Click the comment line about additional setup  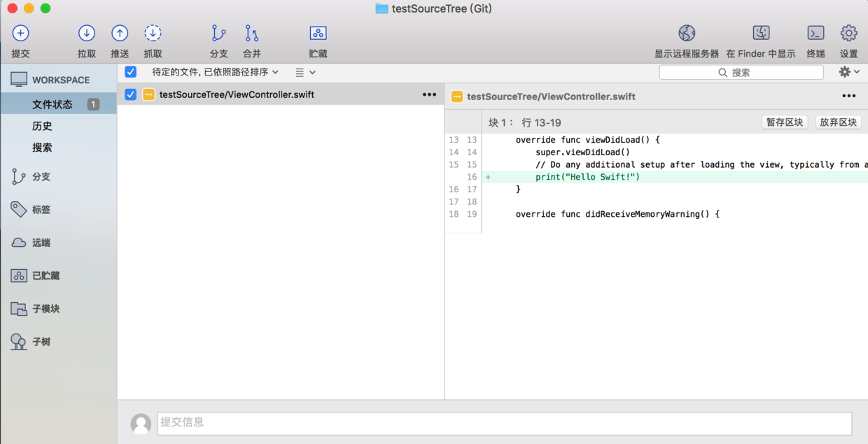[x=701, y=164]
